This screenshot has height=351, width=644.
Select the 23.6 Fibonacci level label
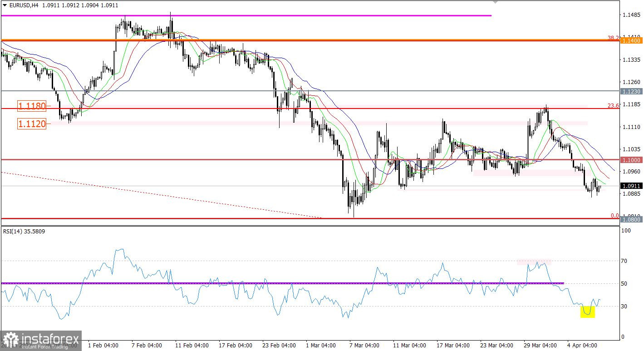point(614,105)
